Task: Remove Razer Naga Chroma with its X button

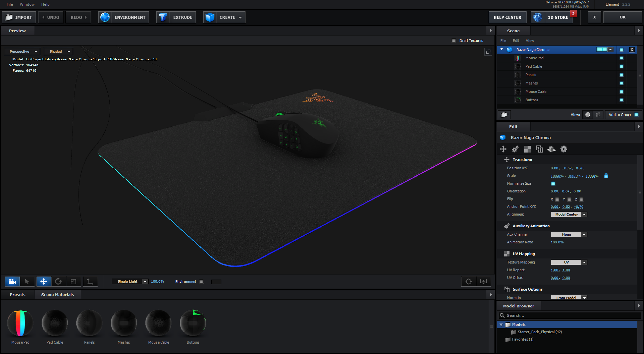Action: pos(632,50)
